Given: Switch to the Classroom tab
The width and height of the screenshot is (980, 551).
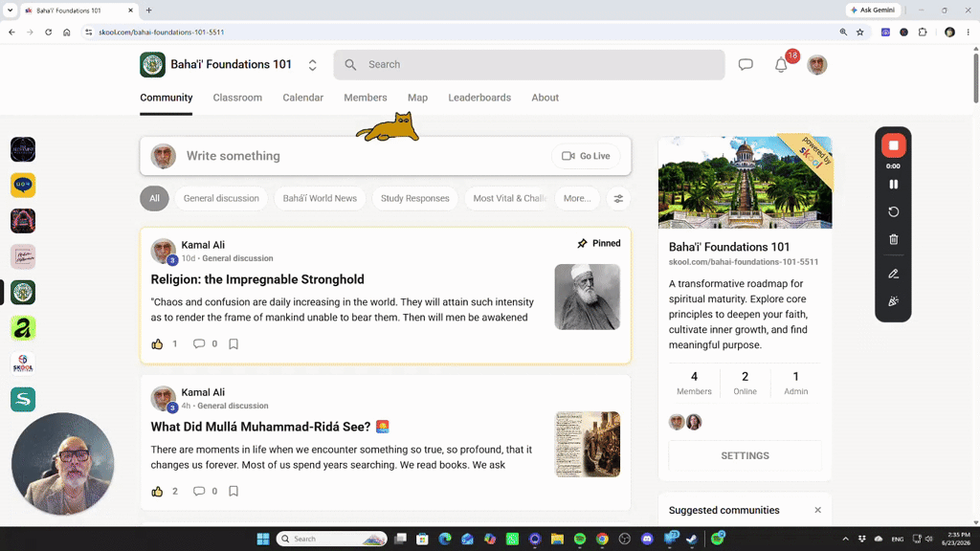Looking at the screenshot, I should coord(237,98).
